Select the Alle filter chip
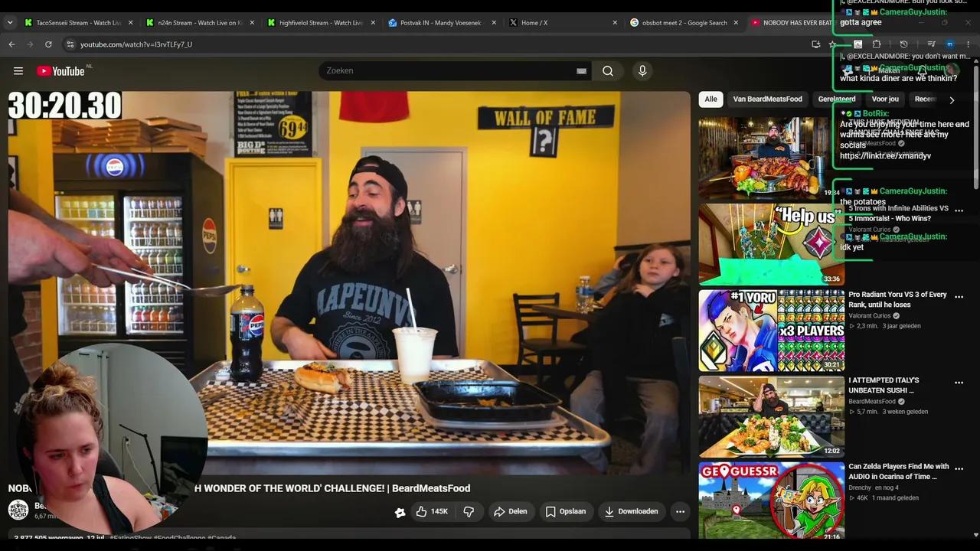980x551 pixels. pos(711,99)
